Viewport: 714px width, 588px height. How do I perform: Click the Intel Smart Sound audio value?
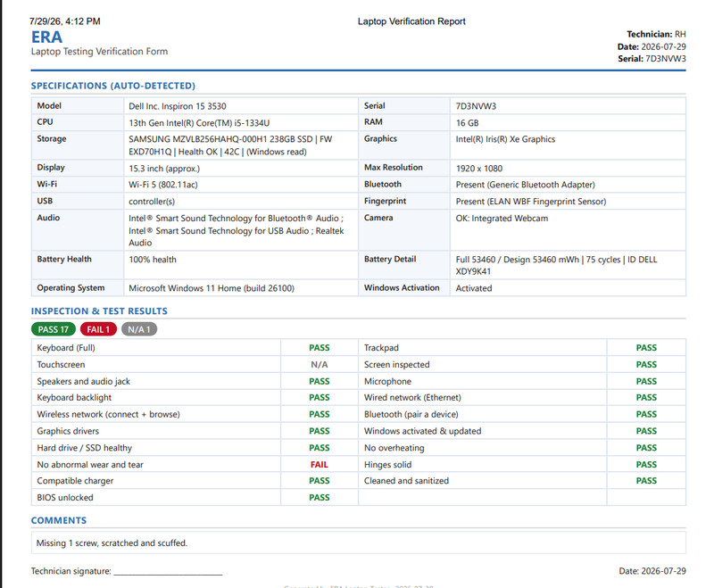click(x=237, y=230)
